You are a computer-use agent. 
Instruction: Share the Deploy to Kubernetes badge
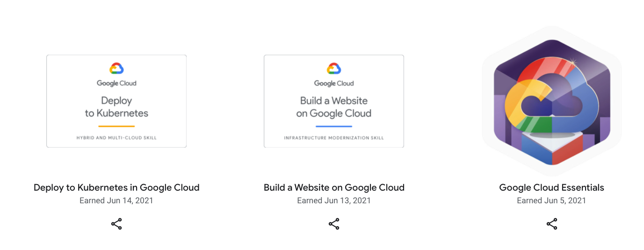click(116, 224)
